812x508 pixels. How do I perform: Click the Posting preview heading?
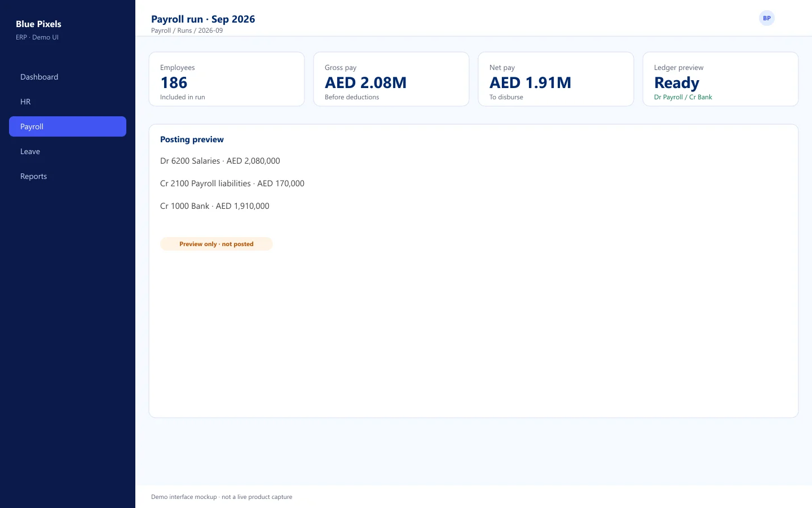192,139
